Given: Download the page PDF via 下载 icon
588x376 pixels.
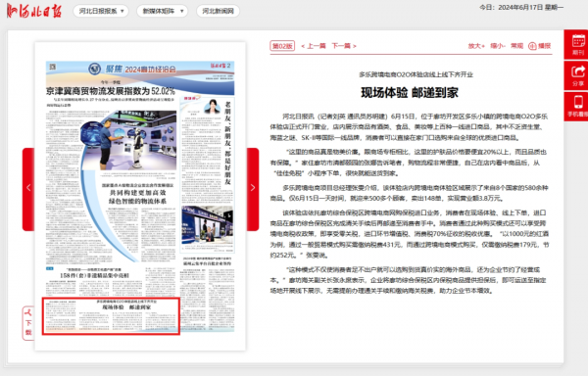Looking at the screenshot, I should (x=28, y=323).
